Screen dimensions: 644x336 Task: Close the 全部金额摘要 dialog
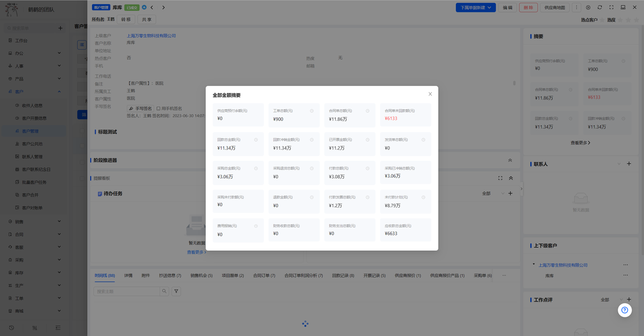[x=430, y=94]
